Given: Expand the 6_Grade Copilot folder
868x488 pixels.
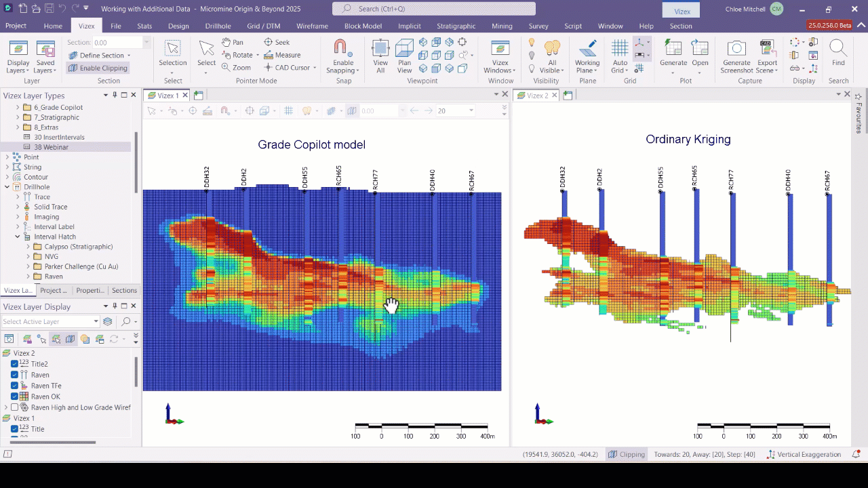Looking at the screenshot, I should 18,107.
